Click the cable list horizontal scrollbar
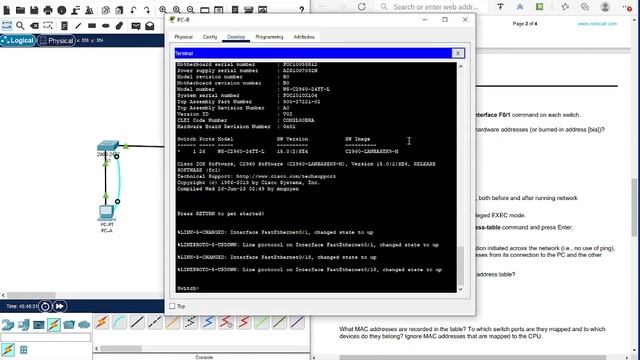This screenshot has height=360, width=640. (121, 348)
